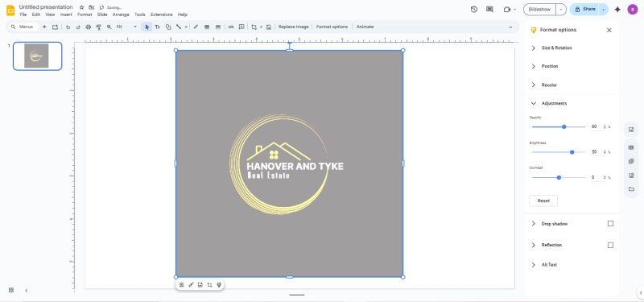Viewport: 644px width, 302px height.
Task: Click Replace image button
Action: click(x=293, y=27)
